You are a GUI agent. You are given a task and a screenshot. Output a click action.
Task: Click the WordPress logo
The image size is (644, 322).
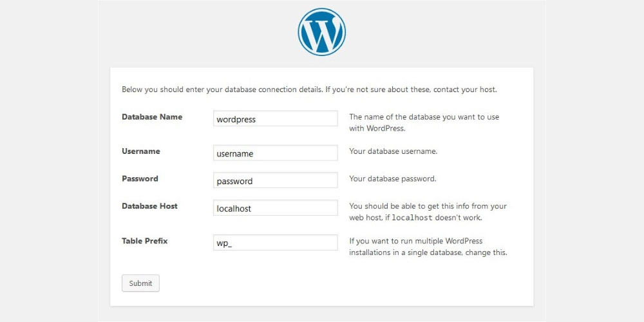pyautogui.click(x=322, y=32)
